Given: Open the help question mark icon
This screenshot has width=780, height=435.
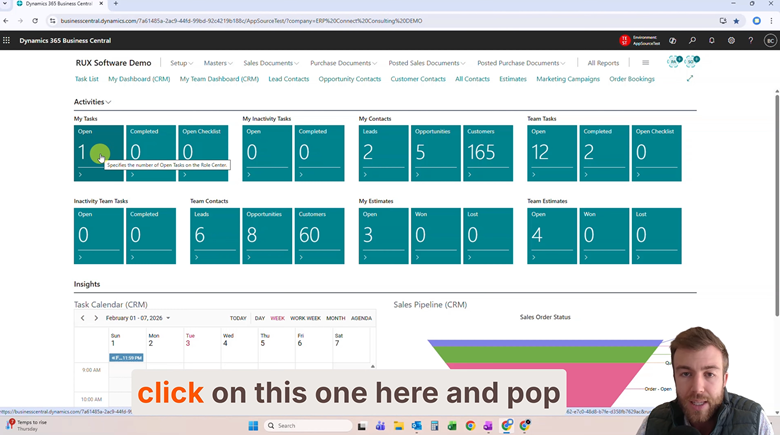Looking at the screenshot, I should click(751, 40).
